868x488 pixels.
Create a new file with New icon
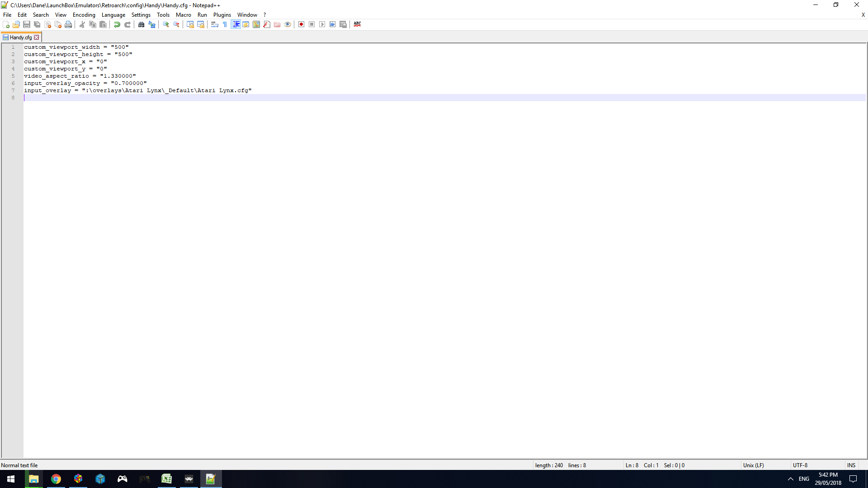6,24
